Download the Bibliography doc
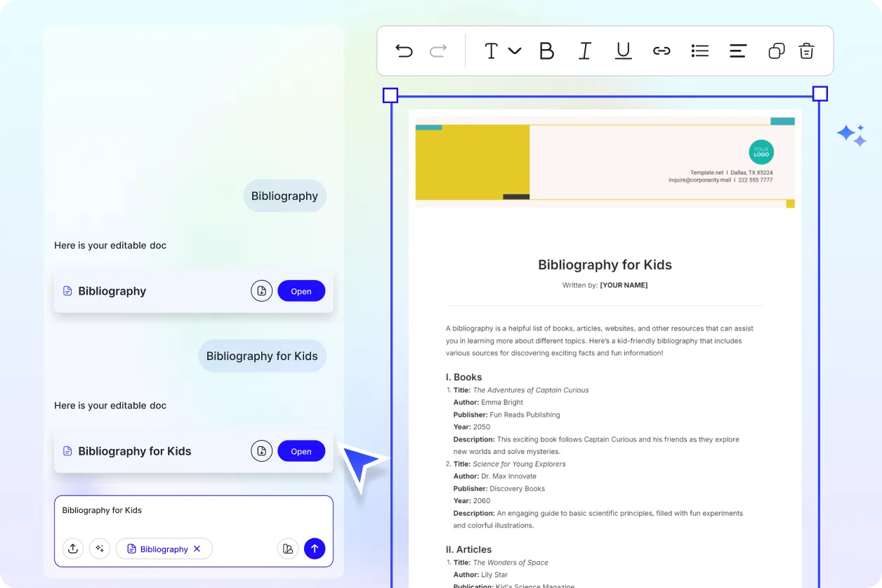The image size is (882, 588). point(261,290)
